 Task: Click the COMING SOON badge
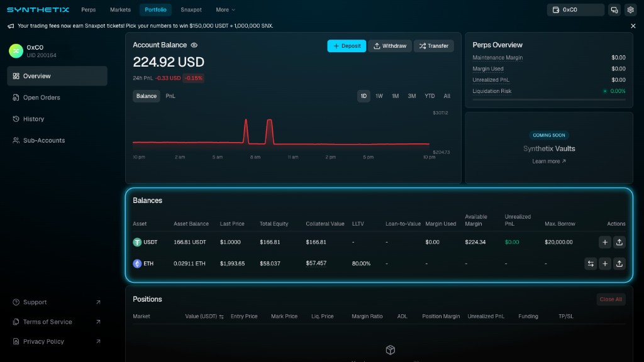pyautogui.click(x=549, y=135)
